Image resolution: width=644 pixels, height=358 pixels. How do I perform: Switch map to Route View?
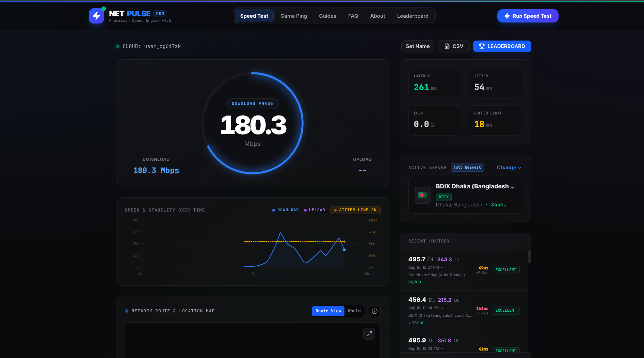(328, 311)
